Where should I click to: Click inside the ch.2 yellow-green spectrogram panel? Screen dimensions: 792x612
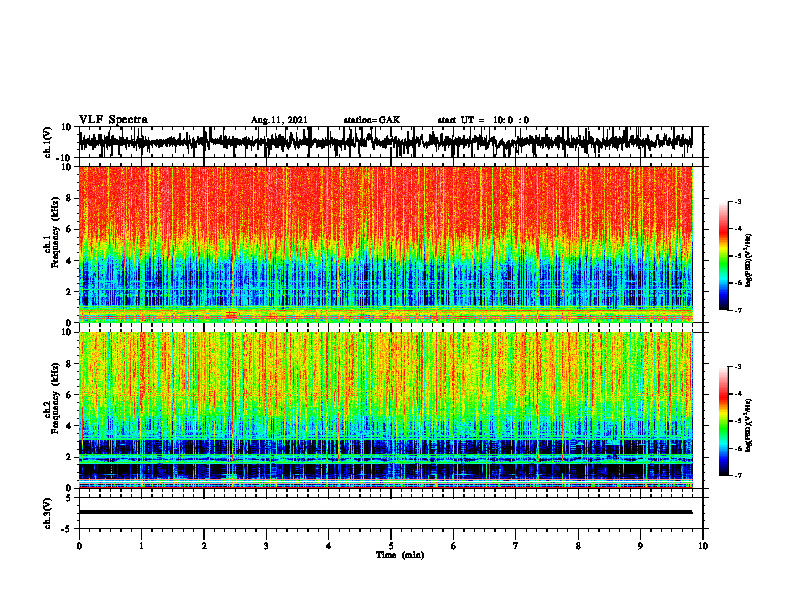coord(385,410)
